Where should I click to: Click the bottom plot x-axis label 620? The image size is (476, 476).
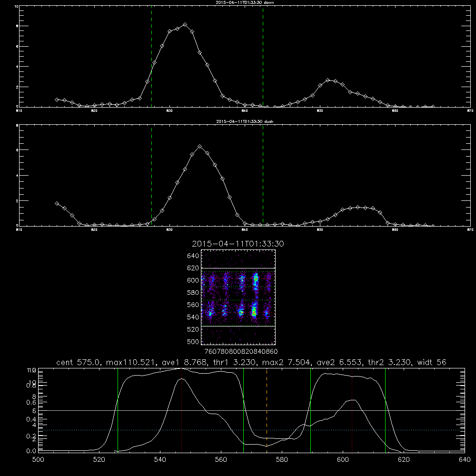coord(404,460)
